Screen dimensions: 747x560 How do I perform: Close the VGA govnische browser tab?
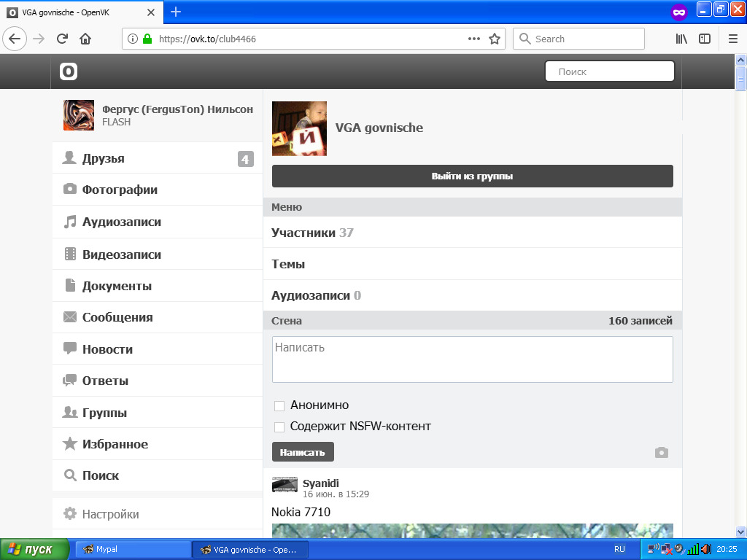pyautogui.click(x=150, y=12)
